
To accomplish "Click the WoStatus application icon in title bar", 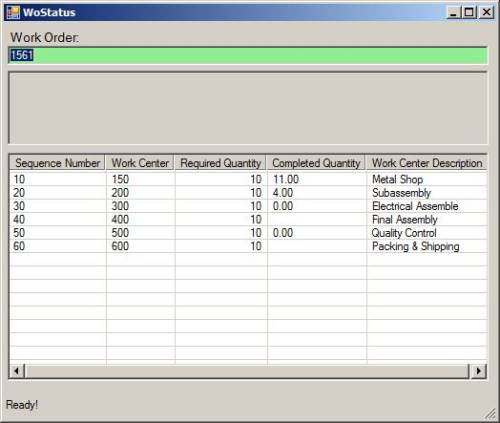I will click(13, 12).
